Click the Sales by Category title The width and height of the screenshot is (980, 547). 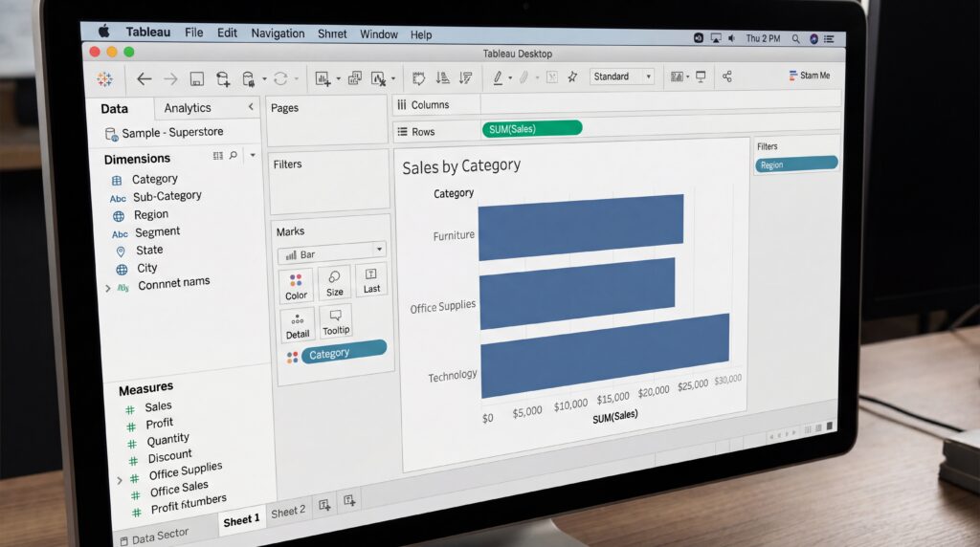tap(461, 166)
